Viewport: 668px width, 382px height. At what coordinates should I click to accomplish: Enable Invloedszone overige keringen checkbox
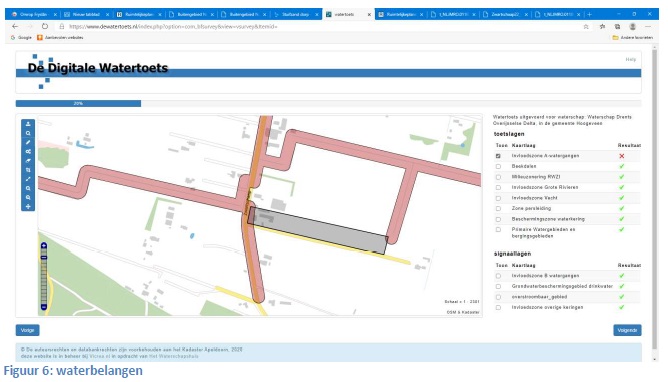coord(498,307)
